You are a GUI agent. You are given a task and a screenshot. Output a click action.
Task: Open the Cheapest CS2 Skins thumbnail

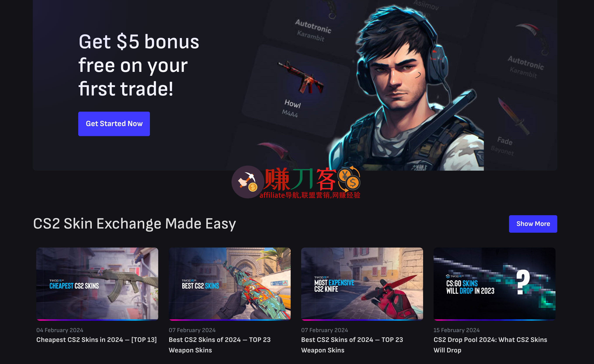(x=97, y=284)
